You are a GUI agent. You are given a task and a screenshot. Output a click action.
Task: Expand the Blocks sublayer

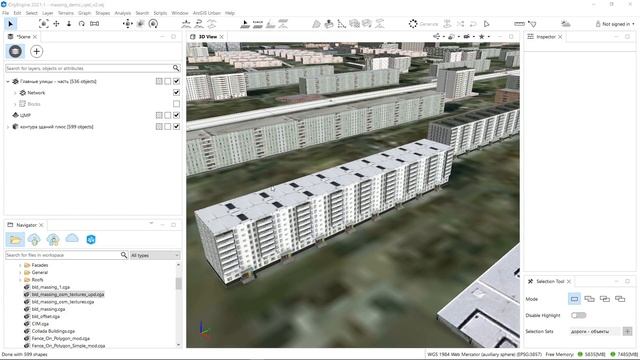click(16, 104)
